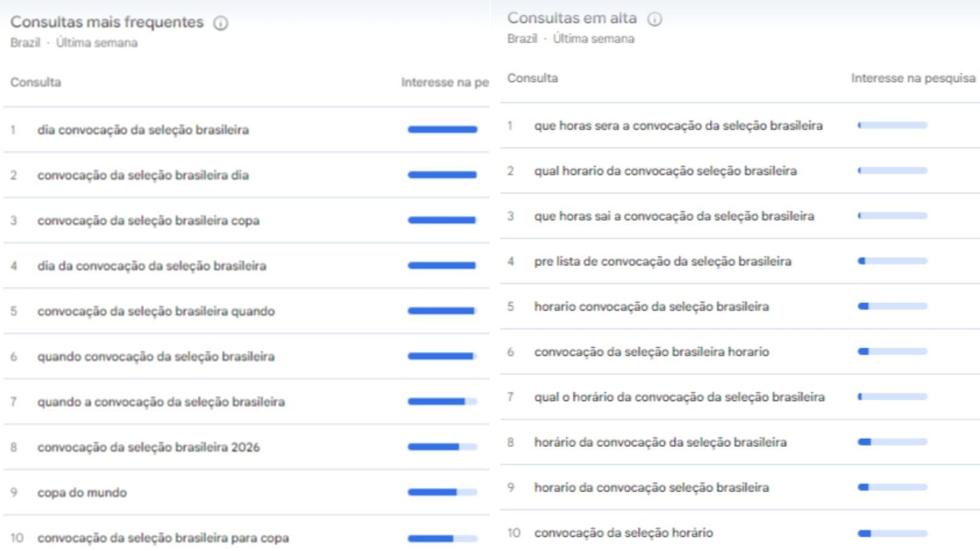
Task: Open query convocação da seleção brasileira copa
Action: [148, 220]
